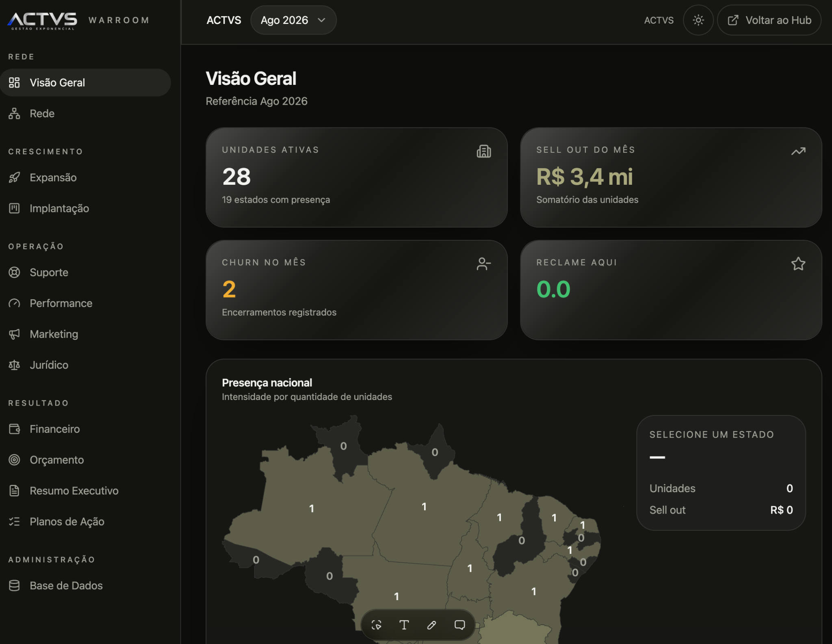Open the Rede menu item

click(85, 113)
